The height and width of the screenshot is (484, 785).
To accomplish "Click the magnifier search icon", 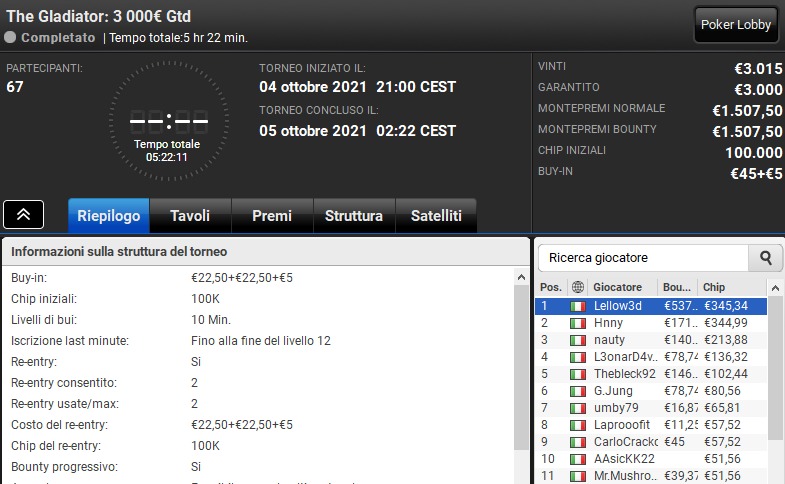I will pos(765,258).
